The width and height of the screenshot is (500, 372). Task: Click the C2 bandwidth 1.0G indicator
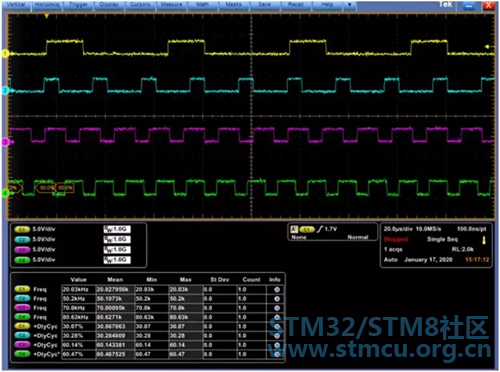tap(117, 239)
